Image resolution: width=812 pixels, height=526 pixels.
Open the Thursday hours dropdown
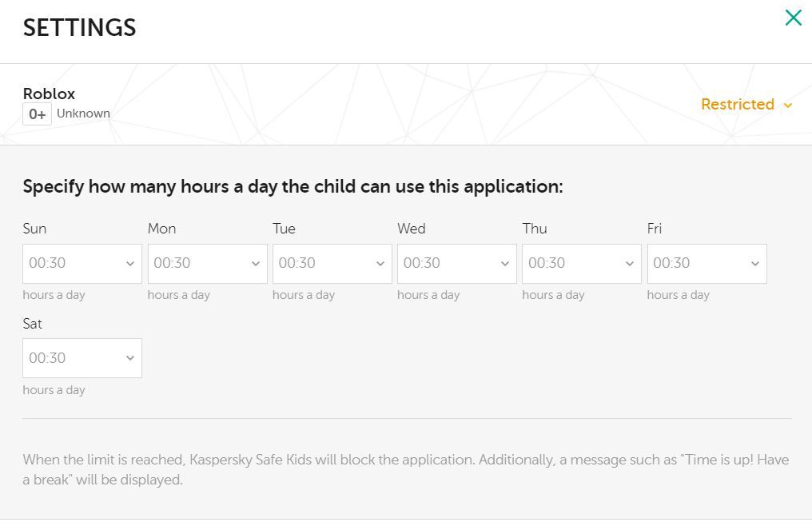[581, 264]
